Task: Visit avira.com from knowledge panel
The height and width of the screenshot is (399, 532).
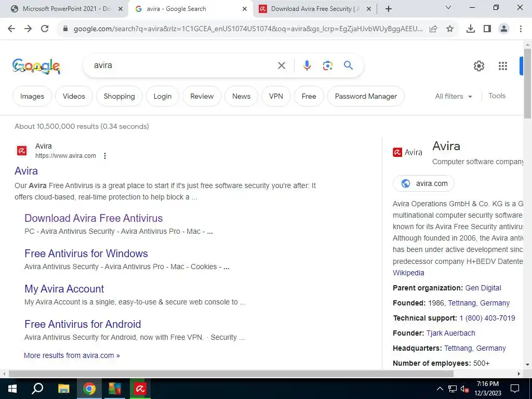Action: [423, 183]
